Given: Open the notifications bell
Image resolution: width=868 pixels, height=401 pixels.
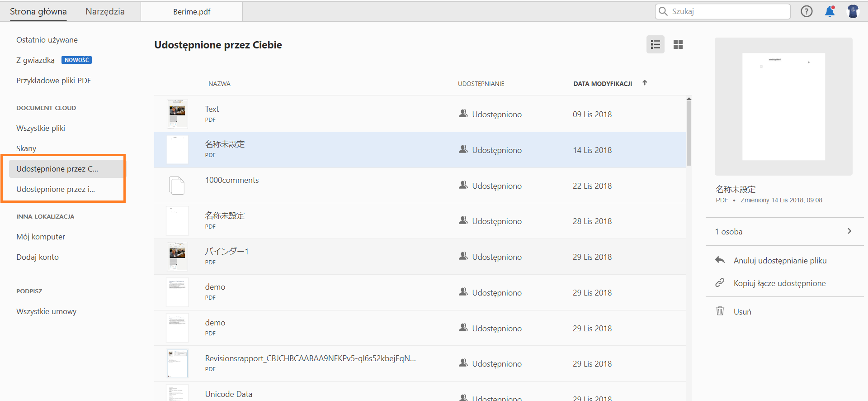Looking at the screenshot, I should point(830,11).
